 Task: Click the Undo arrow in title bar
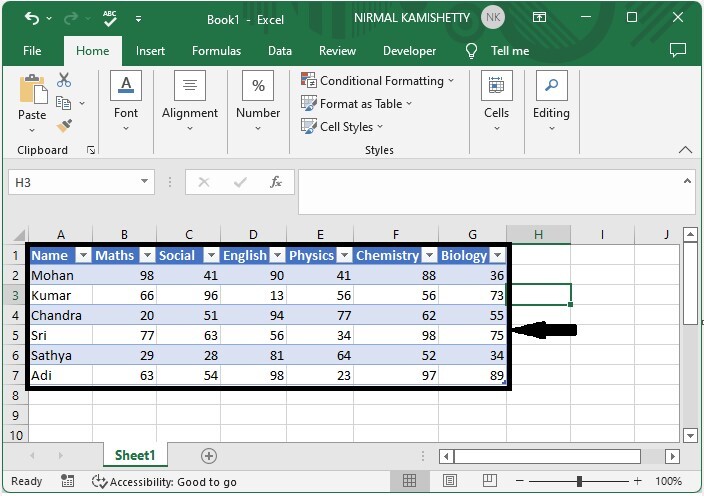32,18
